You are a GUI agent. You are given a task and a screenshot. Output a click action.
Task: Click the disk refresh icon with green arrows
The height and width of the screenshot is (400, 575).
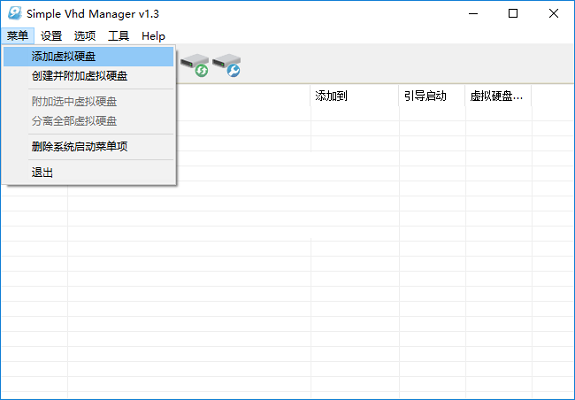195,65
